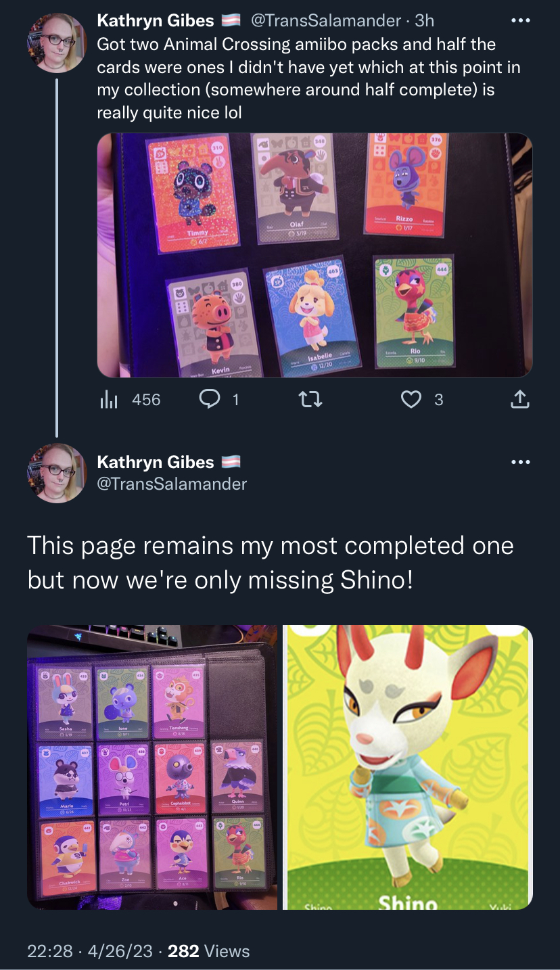This screenshot has width=560, height=970.
Task: Click the 282 Views counter
Action: pyautogui.click(x=208, y=951)
